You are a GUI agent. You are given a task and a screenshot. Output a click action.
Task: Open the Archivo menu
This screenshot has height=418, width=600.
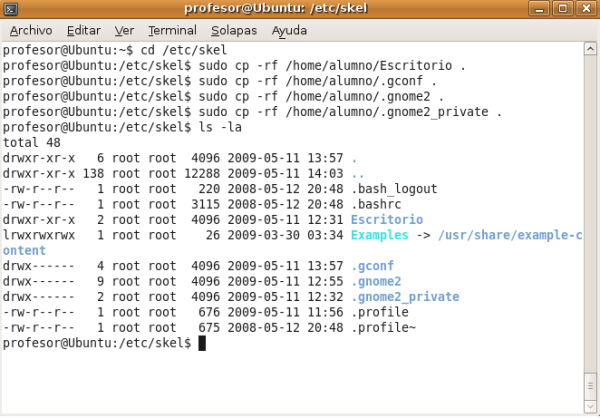tap(31, 30)
